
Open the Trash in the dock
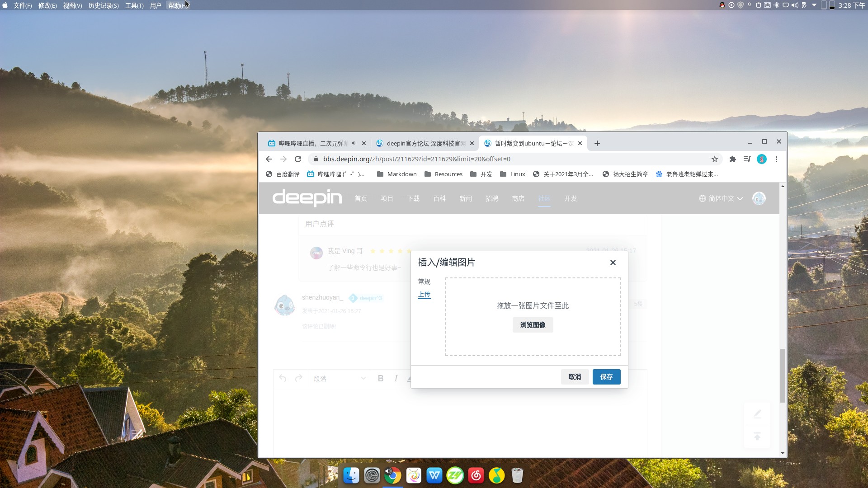517,475
